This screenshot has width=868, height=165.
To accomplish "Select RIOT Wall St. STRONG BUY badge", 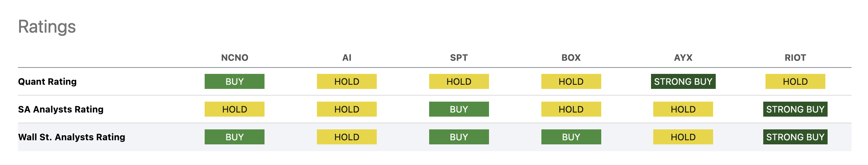I will [795, 137].
